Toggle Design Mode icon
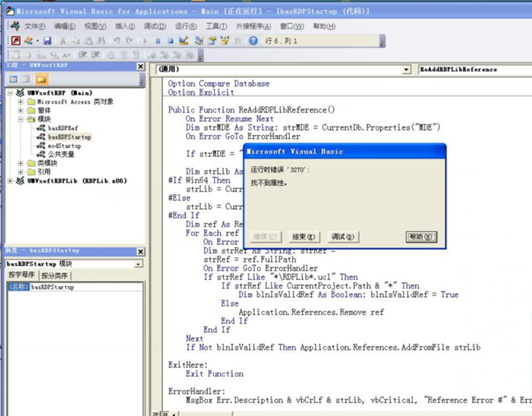532x416 pixels. 184,41
